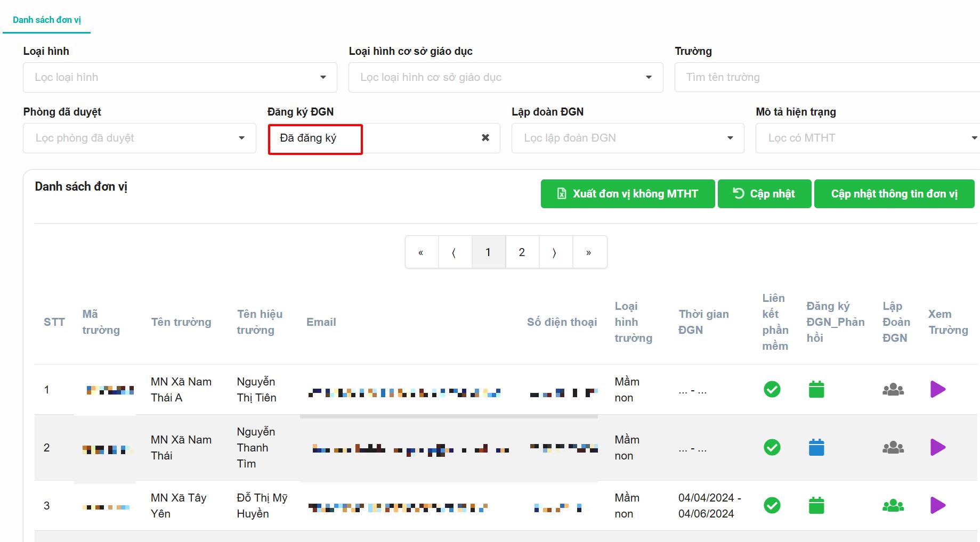View school MN Xã Nam Thái via play icon
The width and height of the screenshot is (980, 542).
937,447
